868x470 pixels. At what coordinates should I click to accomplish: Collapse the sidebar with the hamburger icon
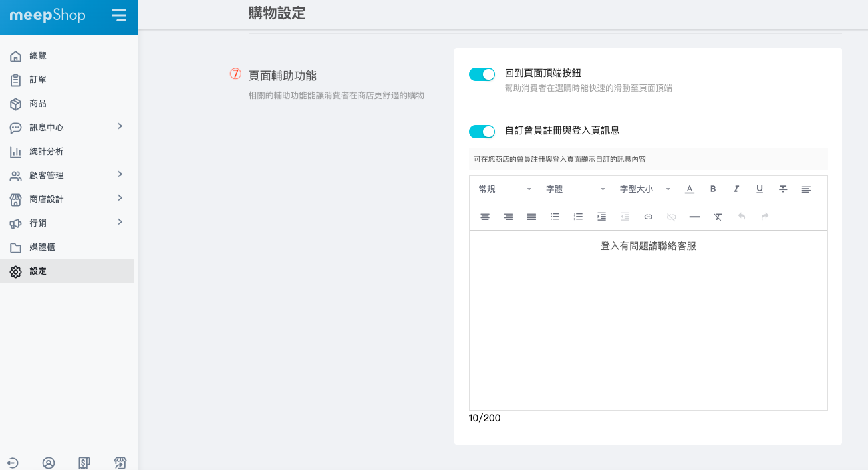[119, 15]
